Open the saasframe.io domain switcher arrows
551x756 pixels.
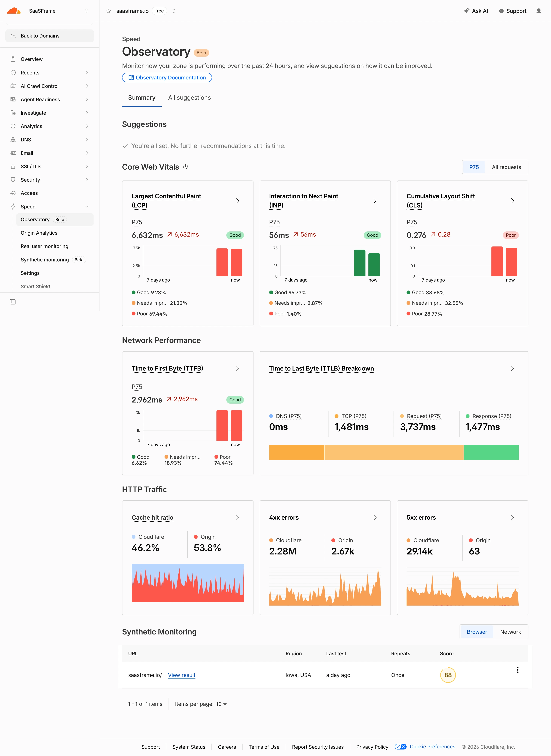tap(174, 11)
